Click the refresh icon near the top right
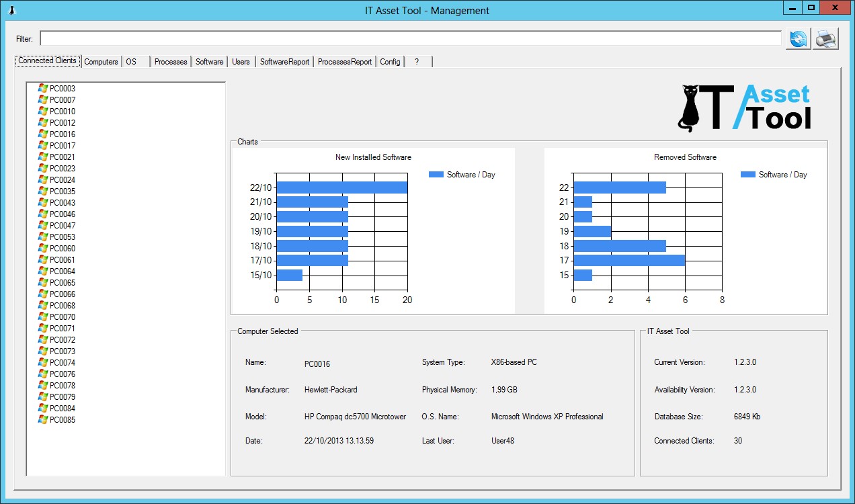Viewport: 855px width, 504px height. point(798,39)
